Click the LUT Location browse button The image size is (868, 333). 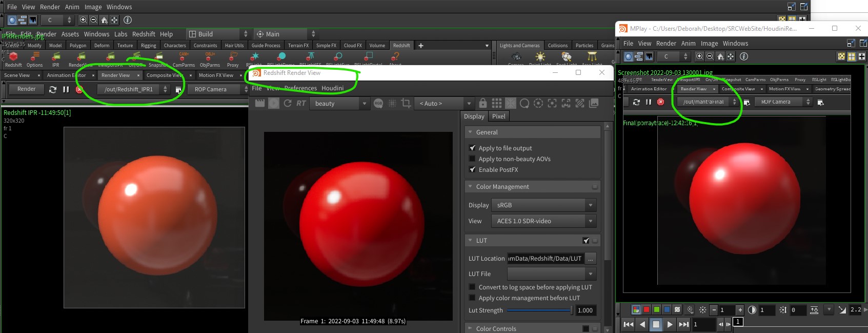click(591, 259)
